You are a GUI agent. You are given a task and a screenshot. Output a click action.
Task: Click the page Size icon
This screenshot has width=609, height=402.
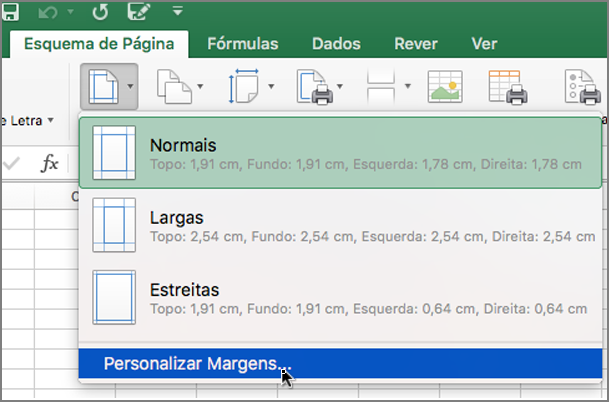point(244,86)
